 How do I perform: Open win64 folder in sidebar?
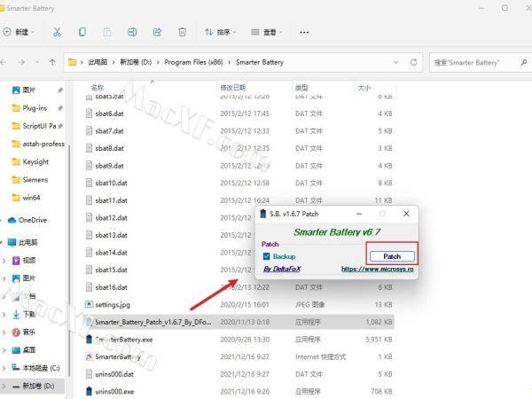pyautogui.click(x=31, y=198)
